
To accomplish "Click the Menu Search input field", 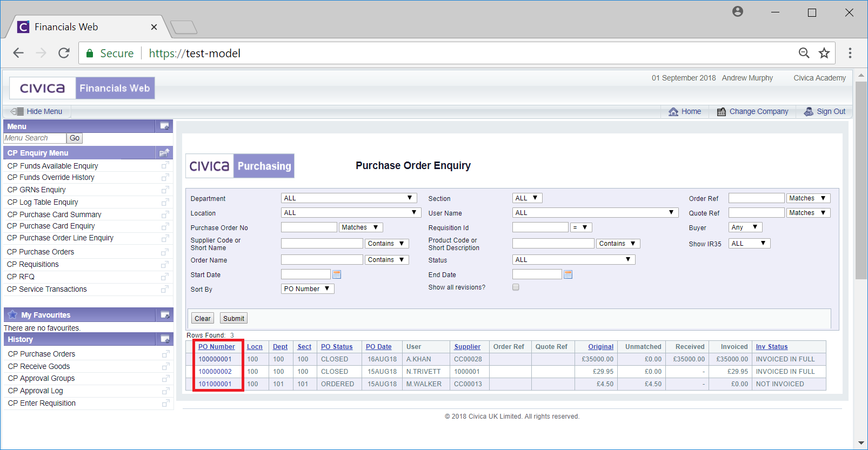I will coord(35,138).
